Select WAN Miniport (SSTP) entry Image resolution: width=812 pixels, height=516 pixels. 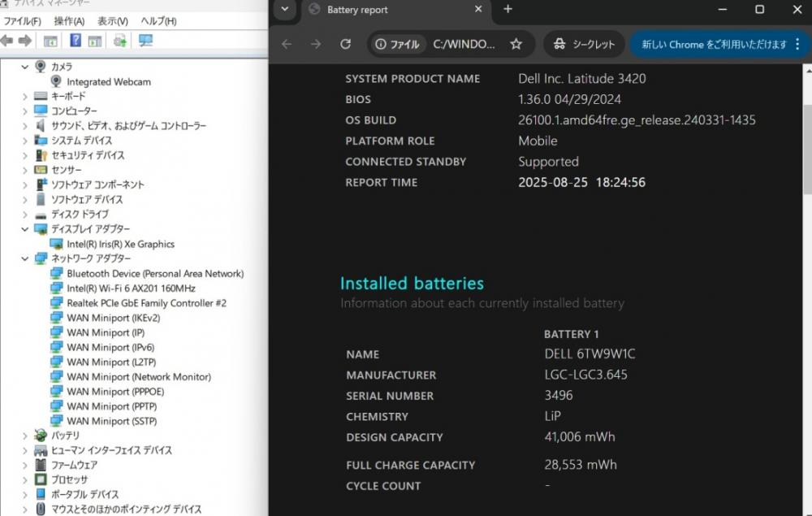pyautogui.click(x=112, y=421)
